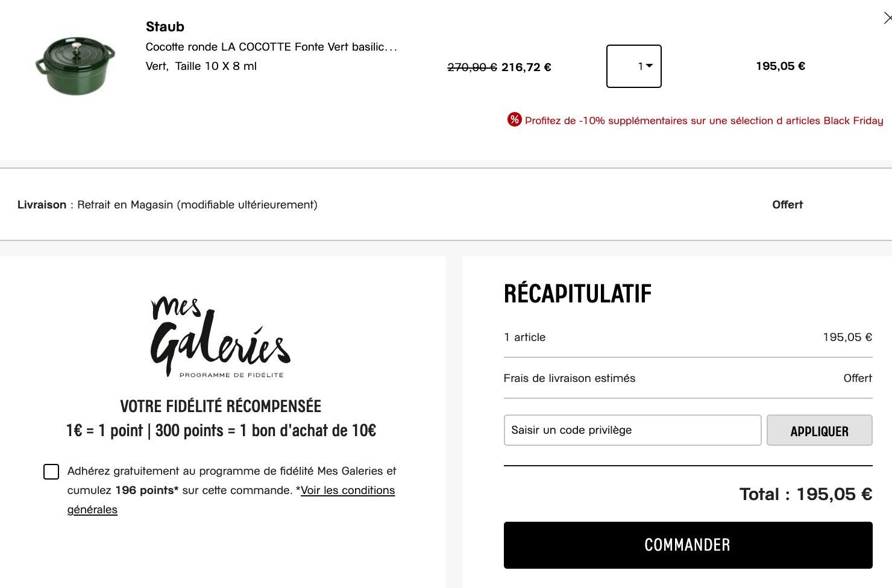
Task: Click the Black Friday -10% promo text
Action: [x=703, y=120]
